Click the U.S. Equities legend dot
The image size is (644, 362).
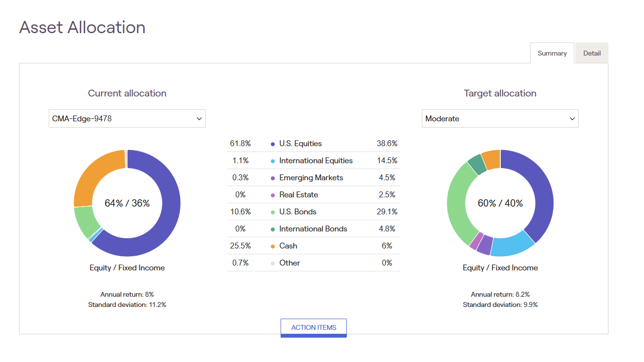click(x=273, y=144)
